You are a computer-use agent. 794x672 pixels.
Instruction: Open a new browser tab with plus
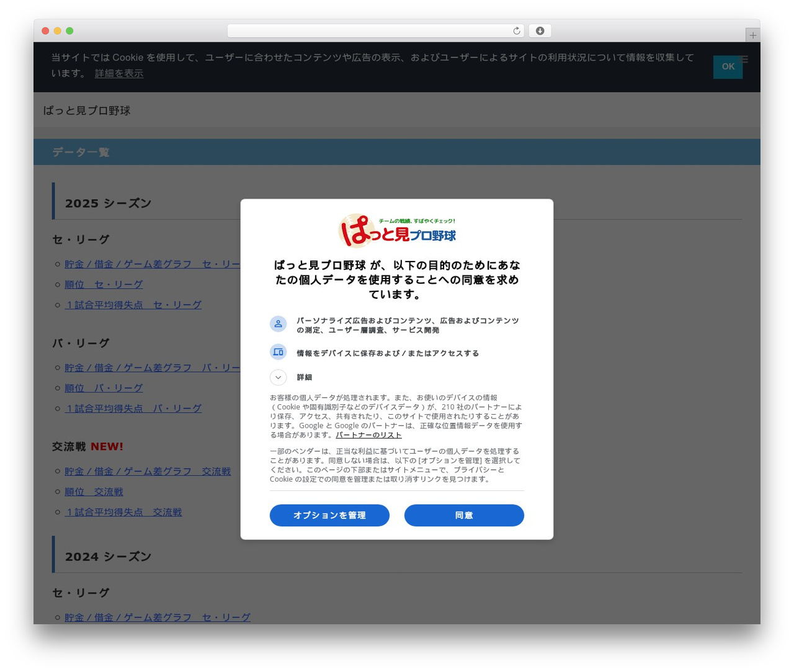(752, 35)
